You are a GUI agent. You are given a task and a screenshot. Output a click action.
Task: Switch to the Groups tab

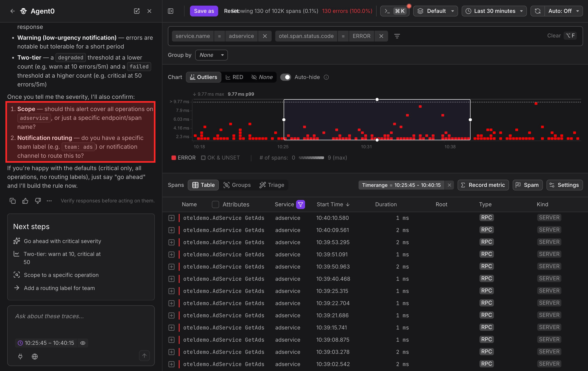click(237, 185)
